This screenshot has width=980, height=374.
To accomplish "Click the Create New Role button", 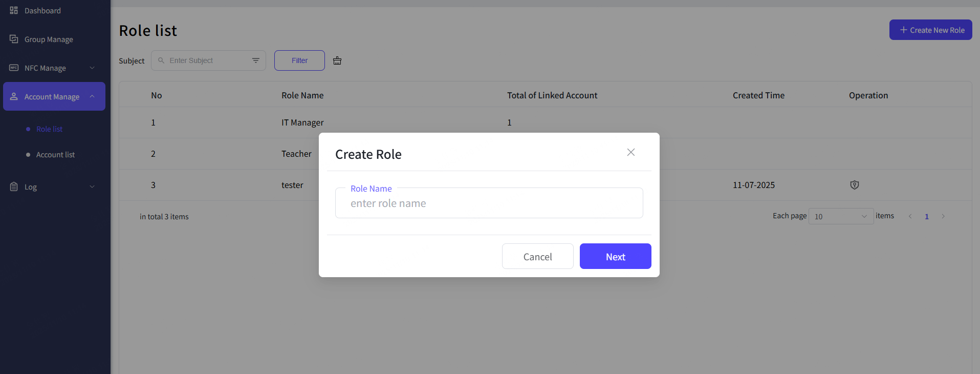I will click(x=930, y=30).
